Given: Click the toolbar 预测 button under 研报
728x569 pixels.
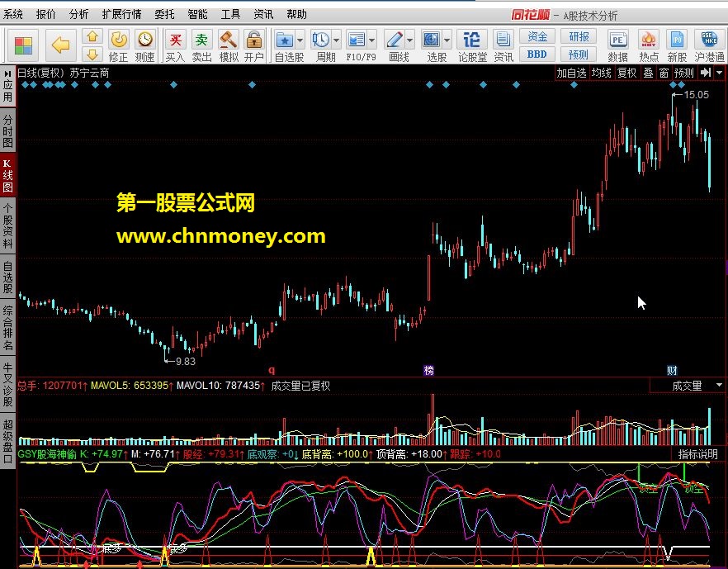Looking at the screenshot, I should (x=579, y=55).
